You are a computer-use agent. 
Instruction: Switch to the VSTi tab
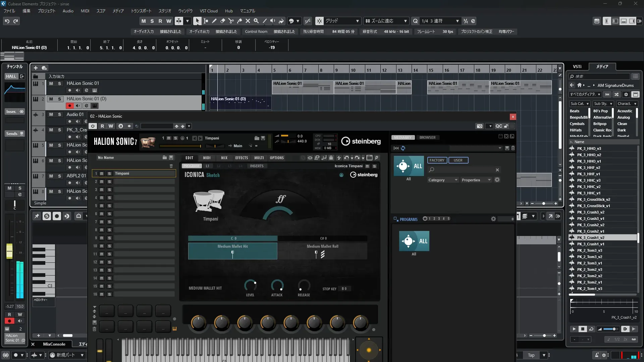577,67
